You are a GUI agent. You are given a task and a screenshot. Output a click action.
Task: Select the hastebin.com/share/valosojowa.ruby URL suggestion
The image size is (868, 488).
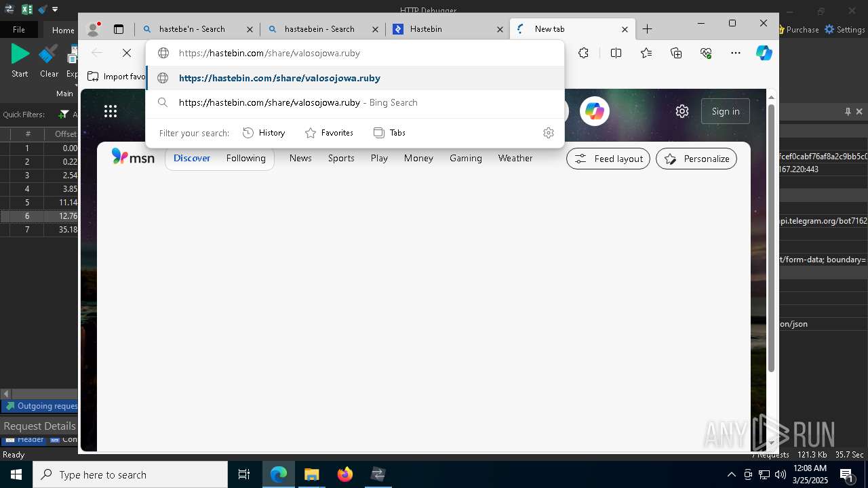[x=355, y=78]
